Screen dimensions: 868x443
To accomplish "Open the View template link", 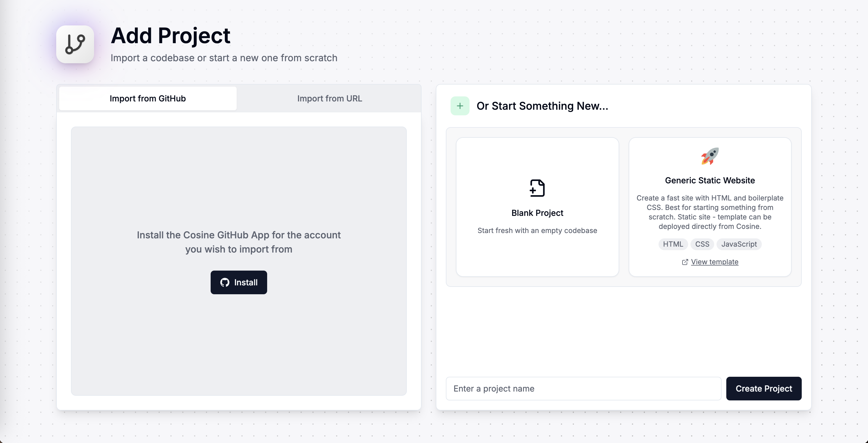I will point(714,262).
